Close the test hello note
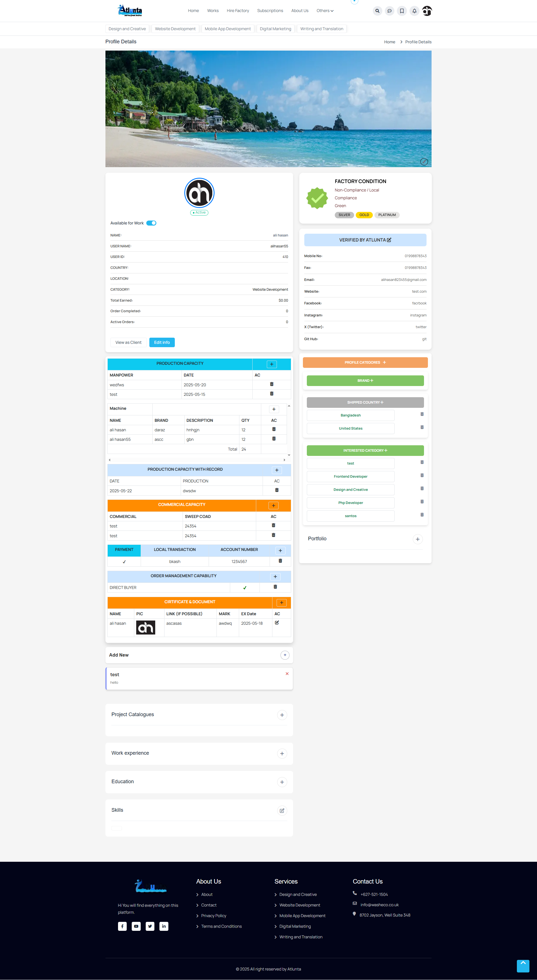537x980 pixels. [287, 674]
